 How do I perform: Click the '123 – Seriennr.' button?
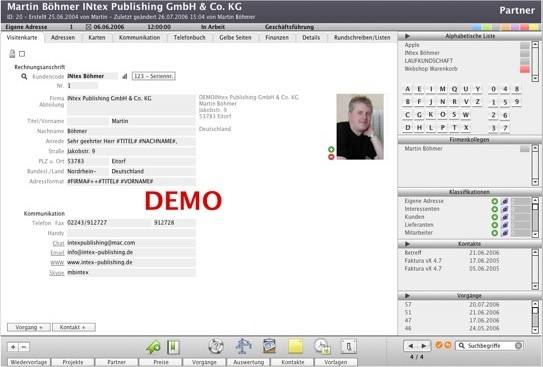point(153,76)
